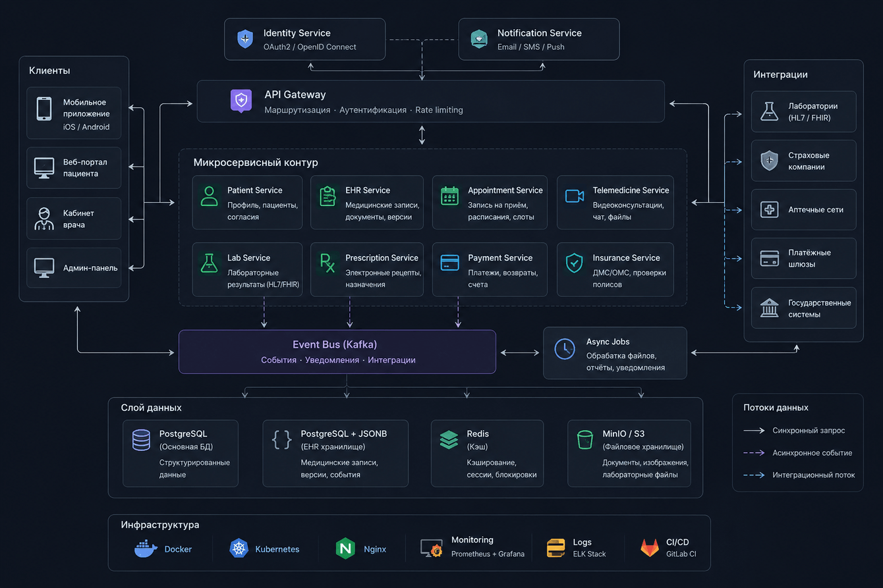Click the Payment Service card icon

click(449, 263)
